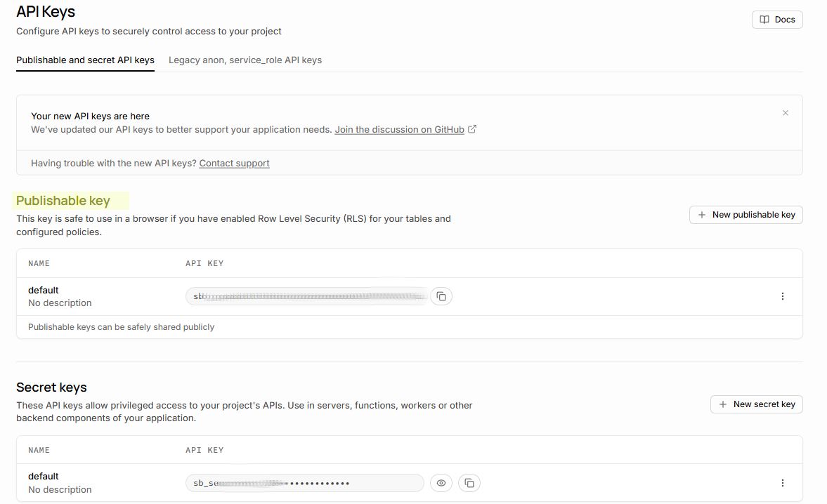Viewport: 827px width, 504px height.
Task: Click the publishable API key field
Action: coord(307,296)
